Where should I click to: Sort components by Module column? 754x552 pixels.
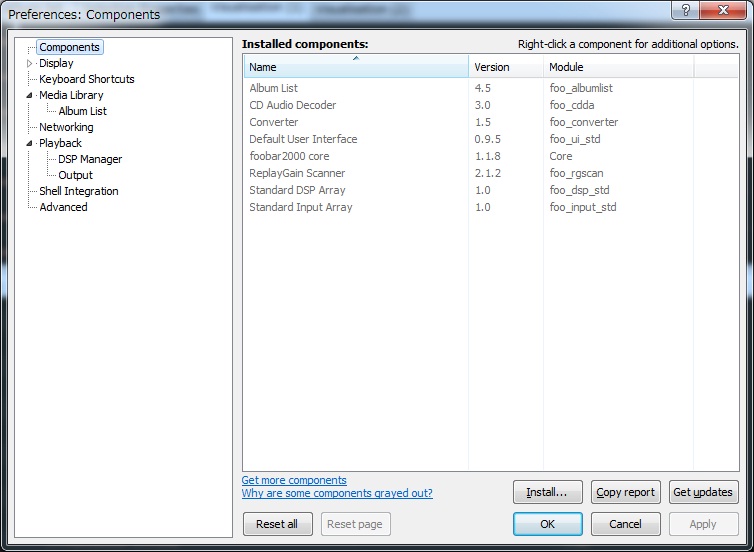coord(618,66)
